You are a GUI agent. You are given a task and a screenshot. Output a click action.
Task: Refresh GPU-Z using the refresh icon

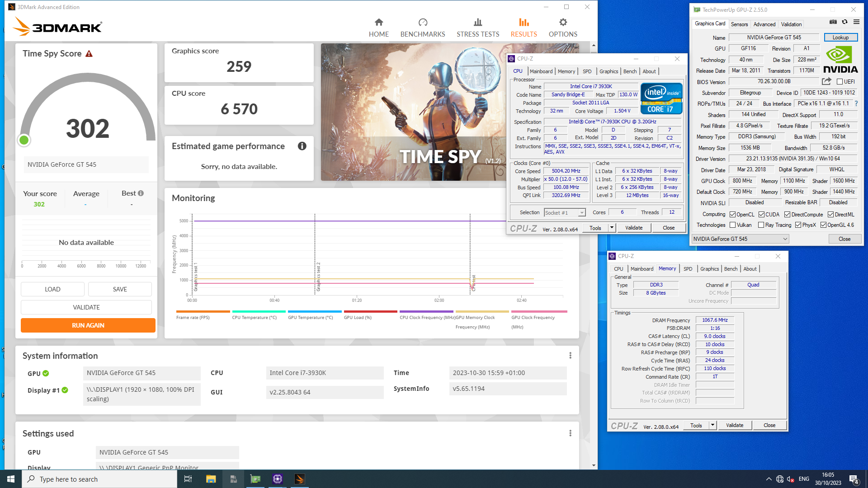point(844,22)
